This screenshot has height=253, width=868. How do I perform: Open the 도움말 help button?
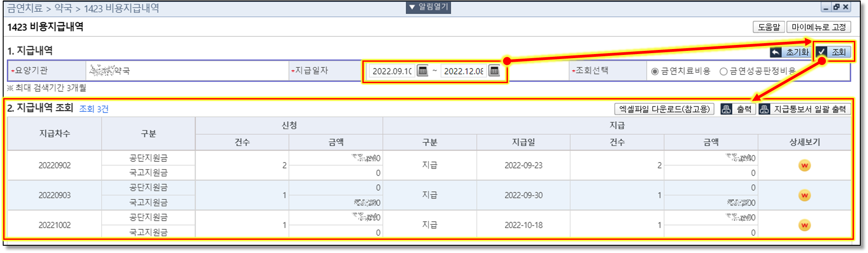pyautogui.click(x=769, y=27)
